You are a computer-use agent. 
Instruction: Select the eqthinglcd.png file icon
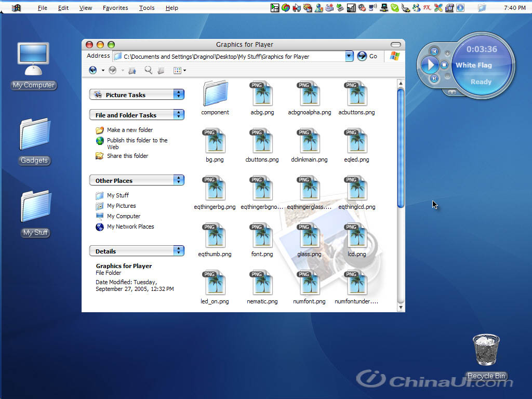[x=356, y=188]
